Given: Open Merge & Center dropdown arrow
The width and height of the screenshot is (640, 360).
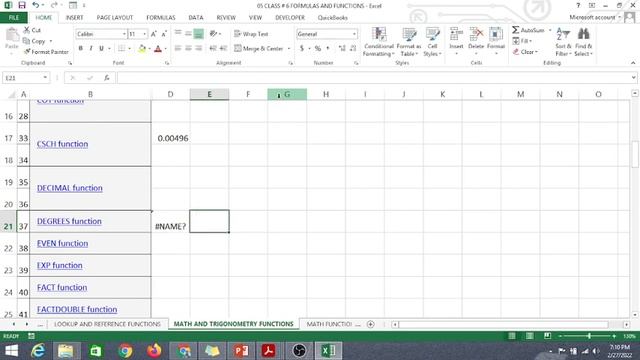Looking at the screenshot, I should point(289,49).
